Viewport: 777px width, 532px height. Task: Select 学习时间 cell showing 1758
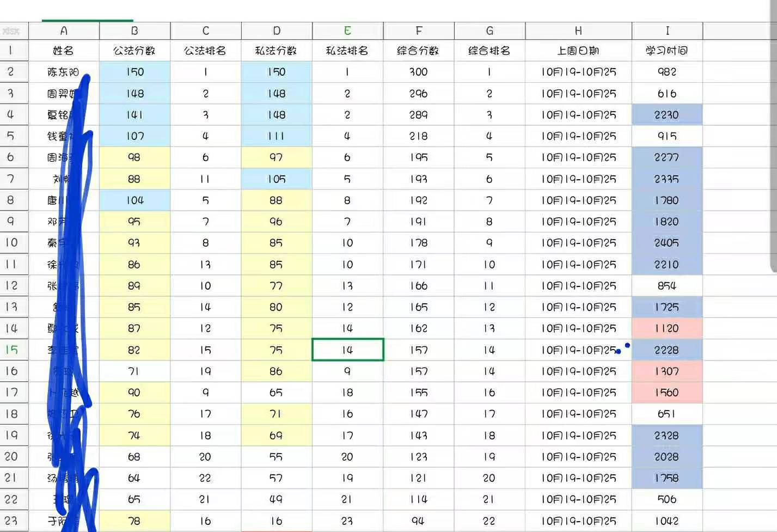tap(667, 478)
